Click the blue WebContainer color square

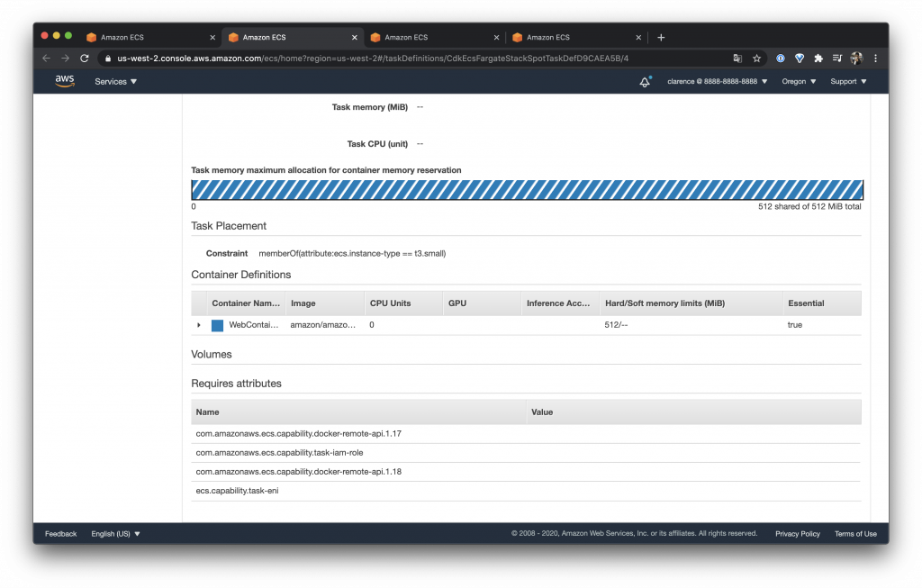pos(217,325)
